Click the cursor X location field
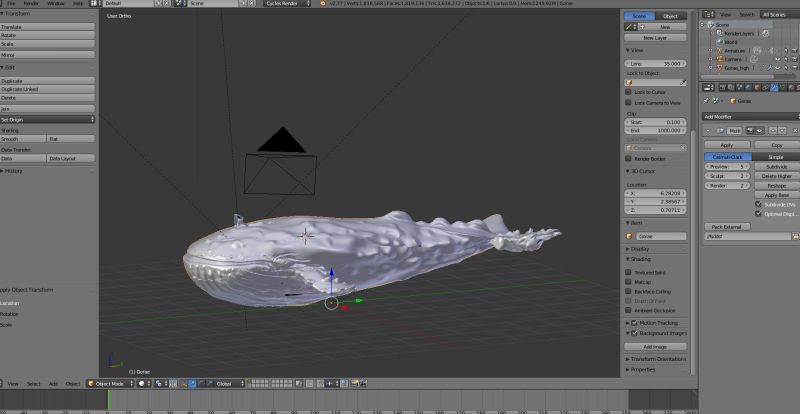The height and width of the screenshot is (414, 800). [656, 193]
